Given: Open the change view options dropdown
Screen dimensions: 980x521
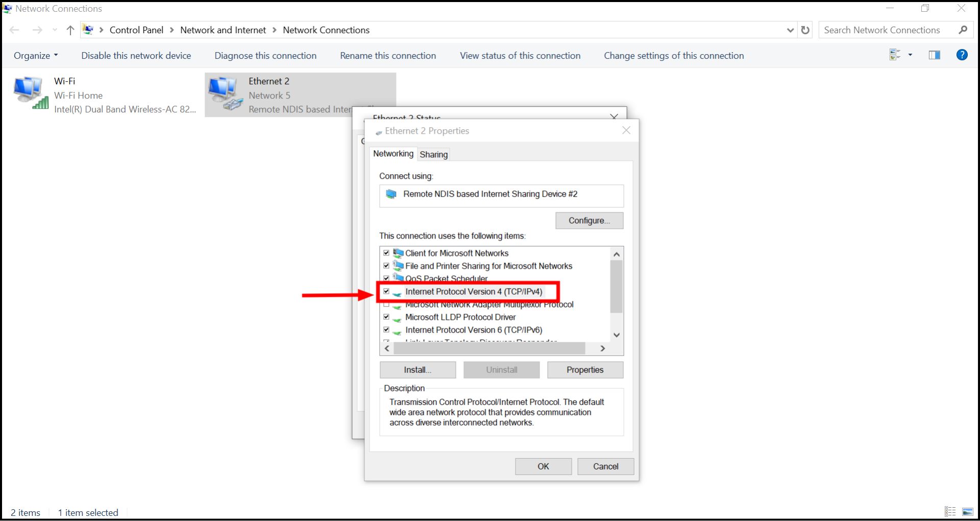Looking at the screenshot, I should (910, 55).
